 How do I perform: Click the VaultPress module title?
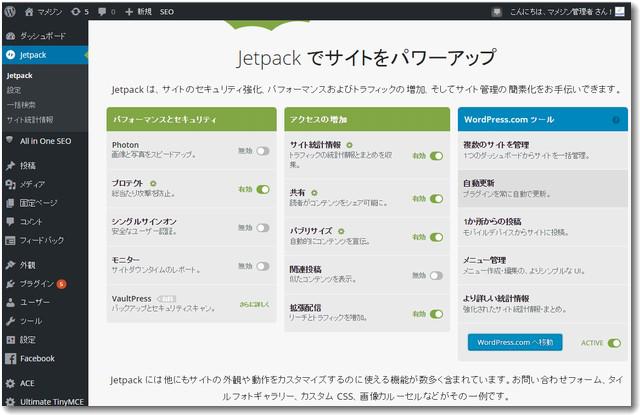tap(131, 299)
